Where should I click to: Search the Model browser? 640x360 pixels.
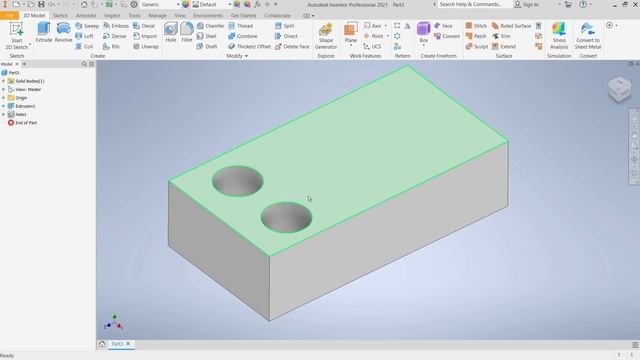click(84, 64)
